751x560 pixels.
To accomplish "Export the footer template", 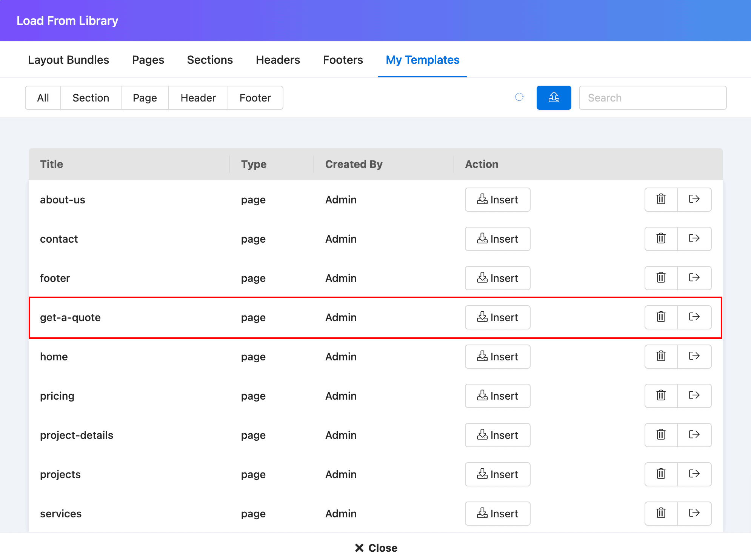I will pyautogui.click(x=694, y=278).
